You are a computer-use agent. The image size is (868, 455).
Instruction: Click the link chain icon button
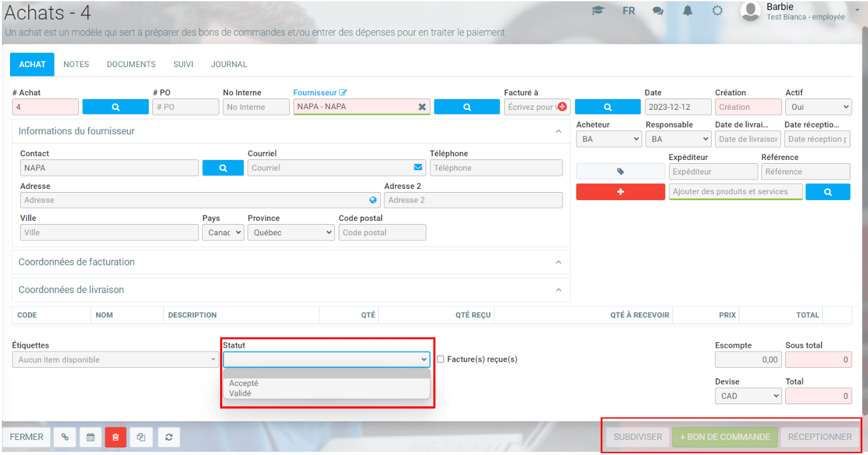pos(65,437)
